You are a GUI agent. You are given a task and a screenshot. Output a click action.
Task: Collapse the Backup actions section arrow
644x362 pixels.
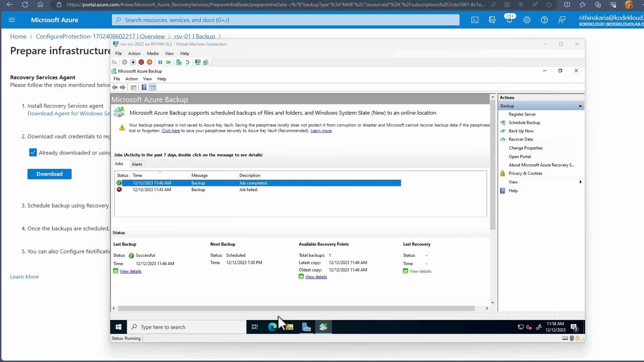pyautogui.click(x=580, y=106)
